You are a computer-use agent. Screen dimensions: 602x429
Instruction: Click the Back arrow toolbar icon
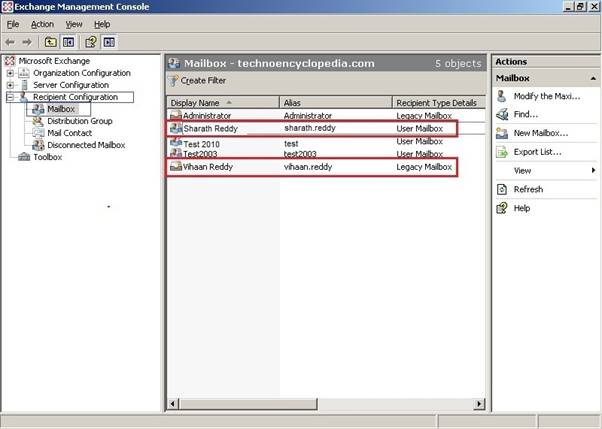pyautogui.click(x=11, y=42)
